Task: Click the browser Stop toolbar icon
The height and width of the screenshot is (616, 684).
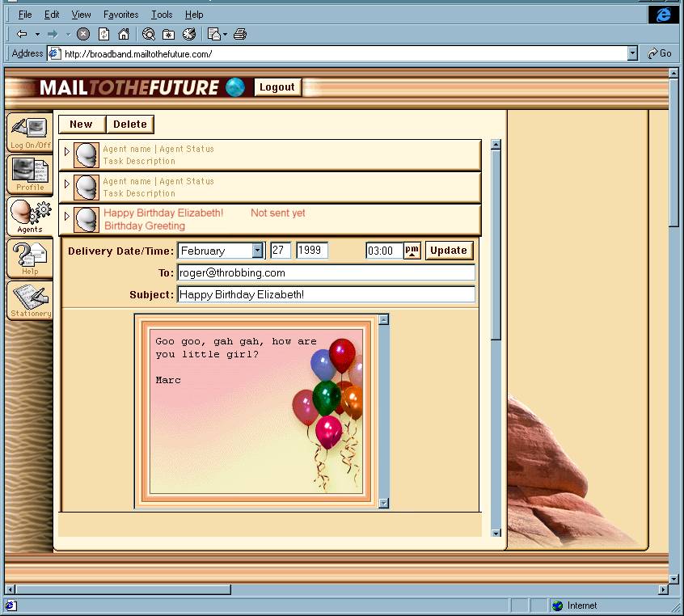Action: click(83, 34)
